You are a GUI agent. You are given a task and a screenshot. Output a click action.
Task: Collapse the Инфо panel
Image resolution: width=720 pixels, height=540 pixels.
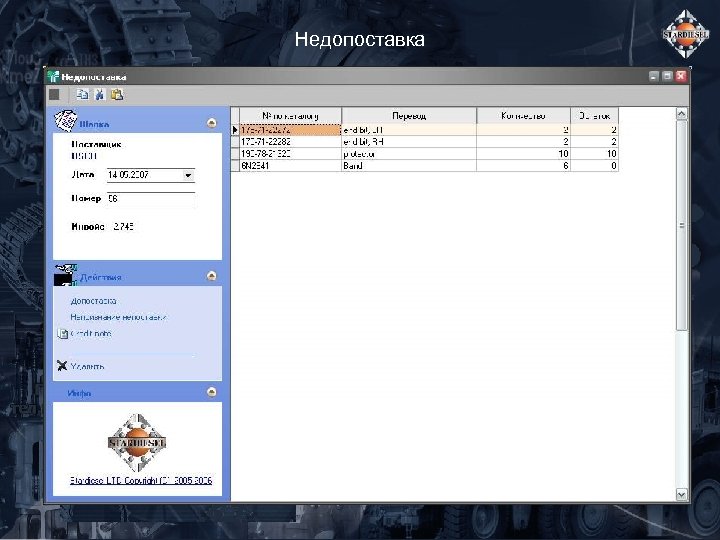[211, 392]
